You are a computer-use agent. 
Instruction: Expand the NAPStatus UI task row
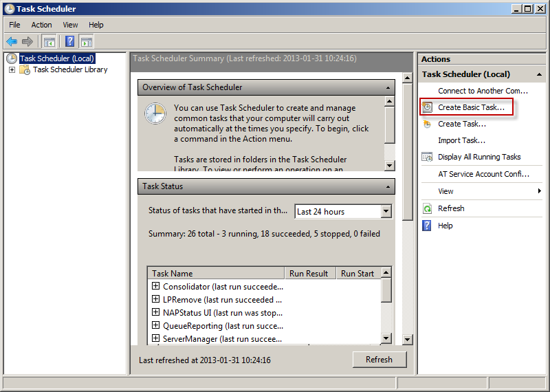point(155,312)
